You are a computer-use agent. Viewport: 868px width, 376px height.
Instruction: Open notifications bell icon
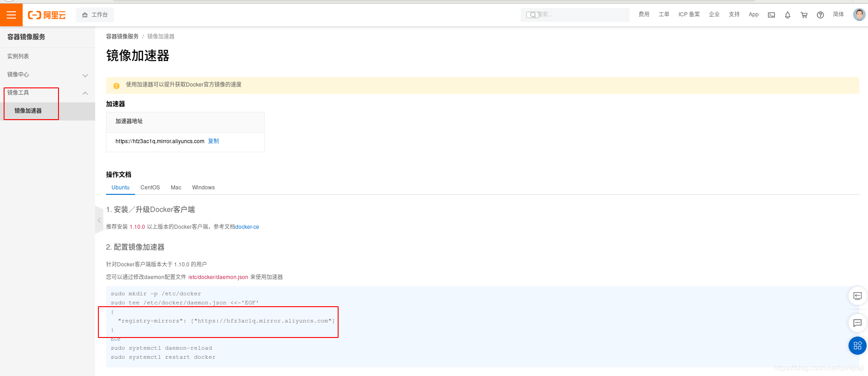(788, 15)
